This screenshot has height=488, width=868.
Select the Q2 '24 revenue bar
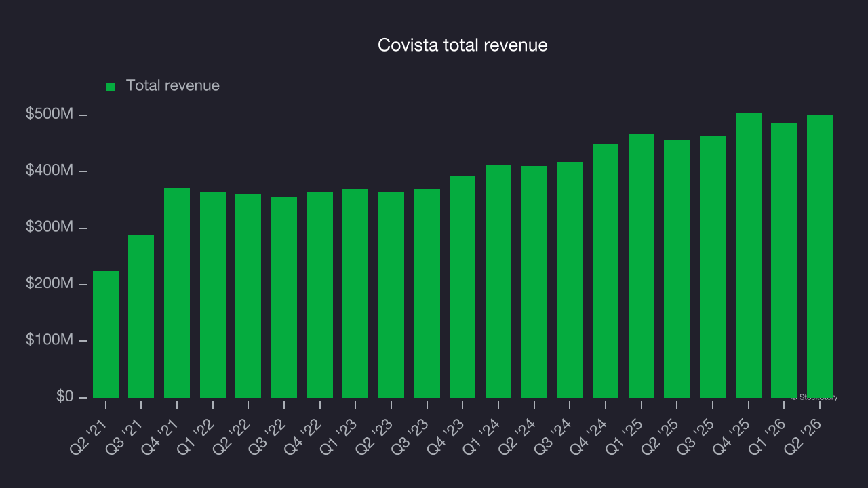534,282
